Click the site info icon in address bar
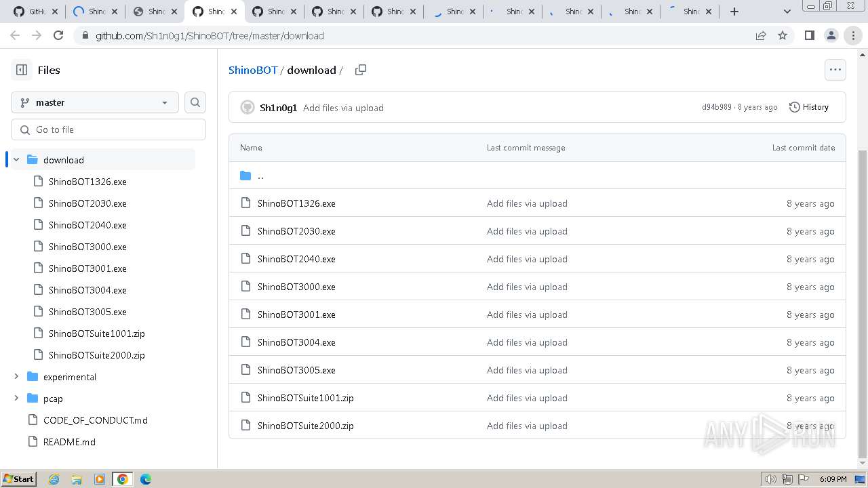Image resolution: width=868 pixels, height=488 pixels. click(85, 35)
